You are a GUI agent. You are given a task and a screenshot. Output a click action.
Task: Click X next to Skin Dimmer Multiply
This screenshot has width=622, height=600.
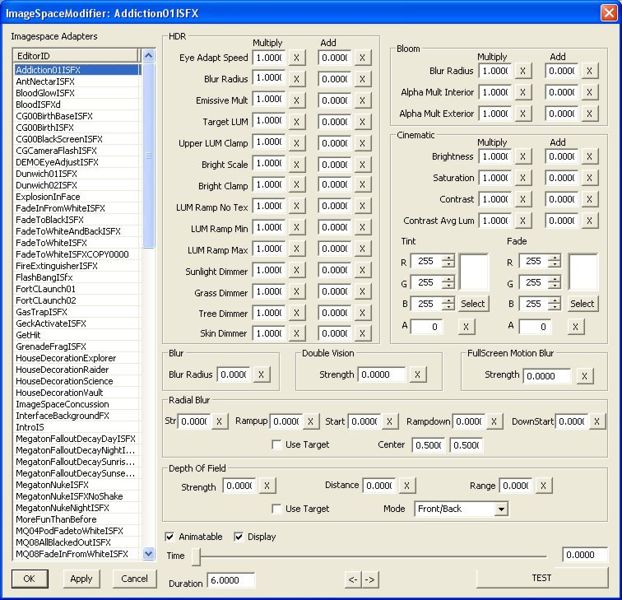296,334
